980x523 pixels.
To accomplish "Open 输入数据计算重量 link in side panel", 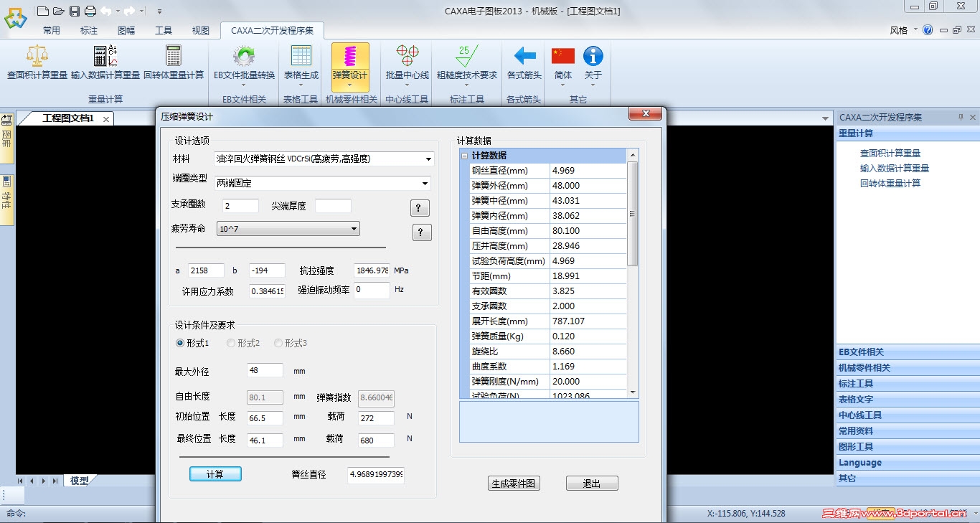I will point(894,168).
